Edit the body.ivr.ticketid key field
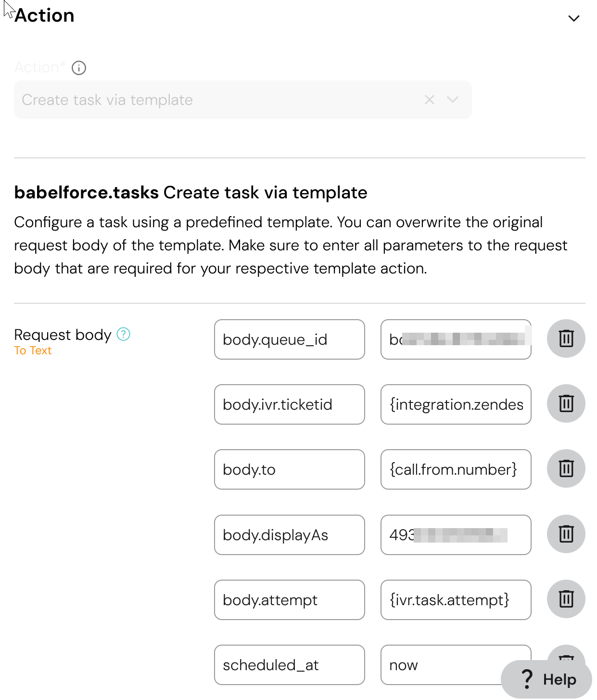 289,404
